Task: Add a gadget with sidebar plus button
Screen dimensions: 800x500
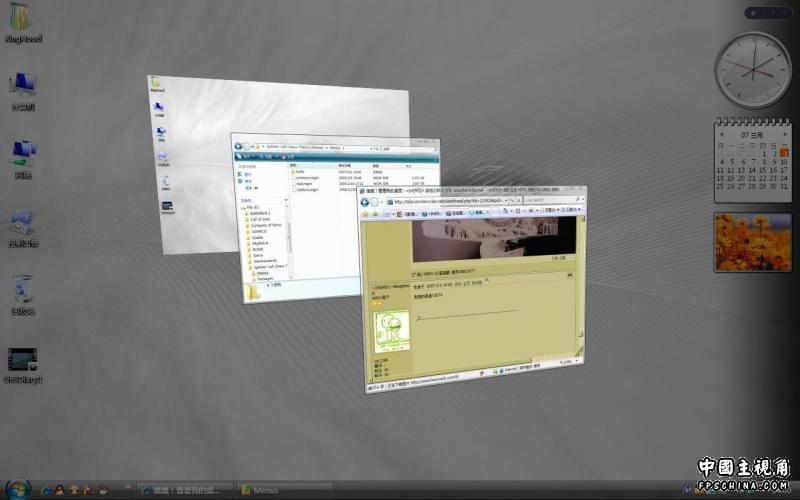Action: pyautogui.click(x=754, y=13)
